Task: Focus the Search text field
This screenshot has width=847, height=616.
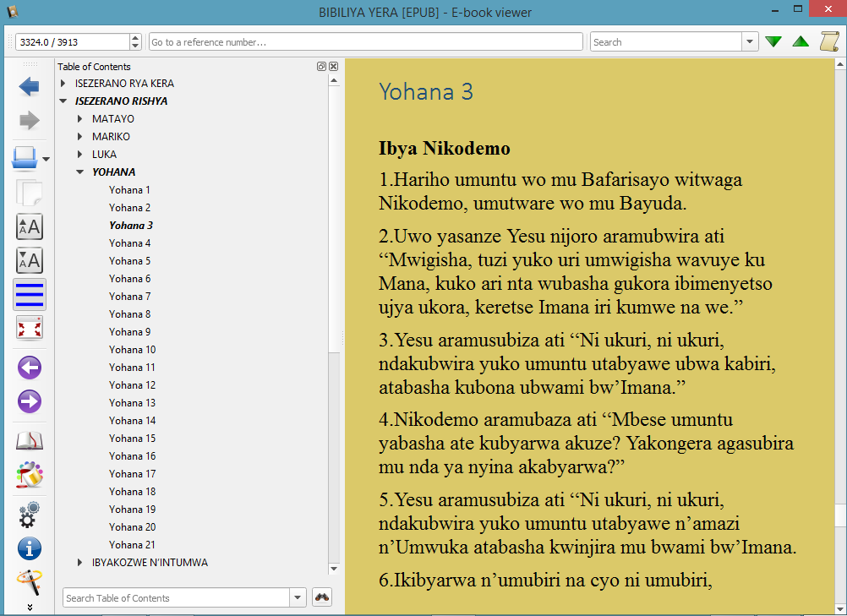Action: tap(666, 42)
